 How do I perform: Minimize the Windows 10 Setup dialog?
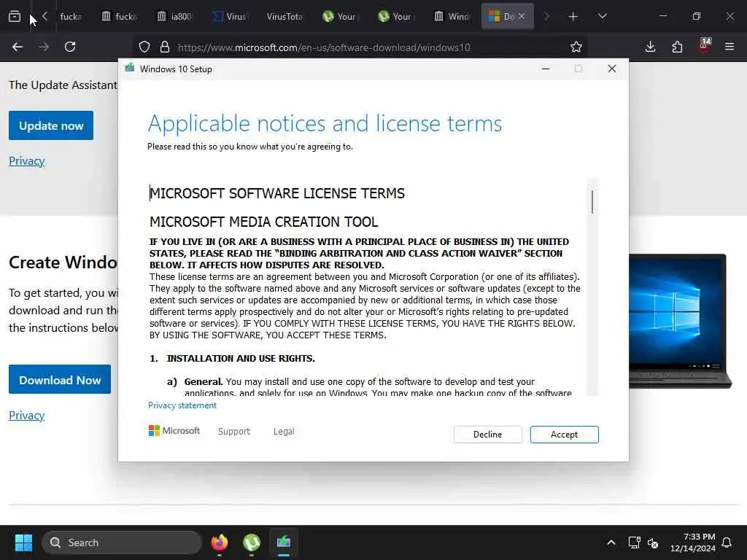click(x=546, y=69)
